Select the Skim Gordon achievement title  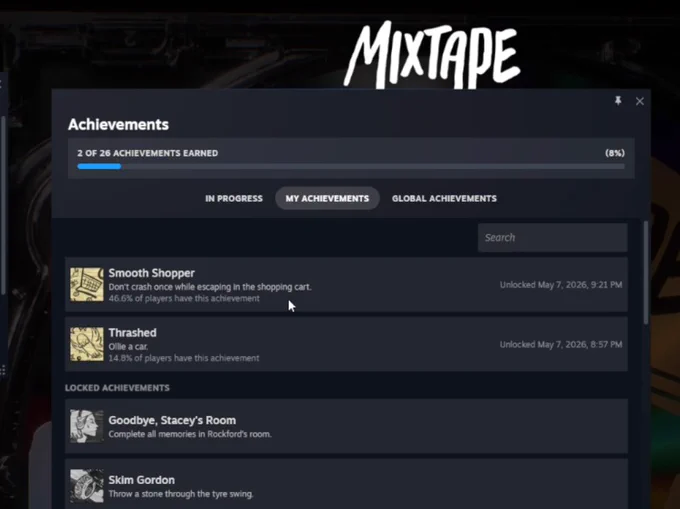(141, 480)
